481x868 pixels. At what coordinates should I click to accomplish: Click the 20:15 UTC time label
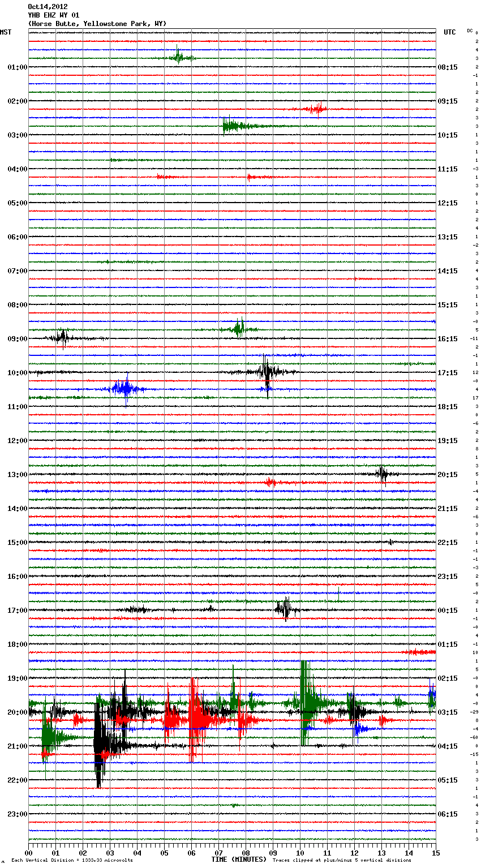448,475
